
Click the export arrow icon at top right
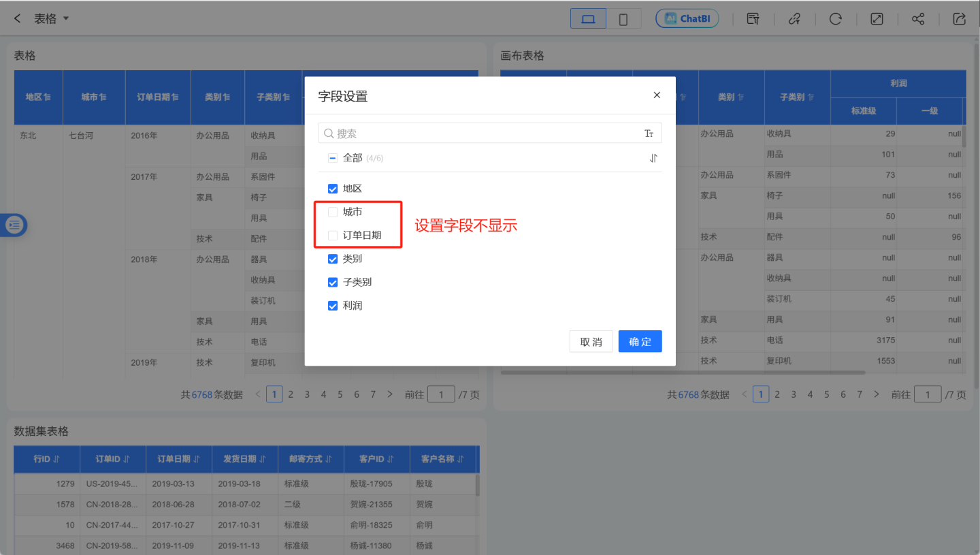click(x=960, y=19)
